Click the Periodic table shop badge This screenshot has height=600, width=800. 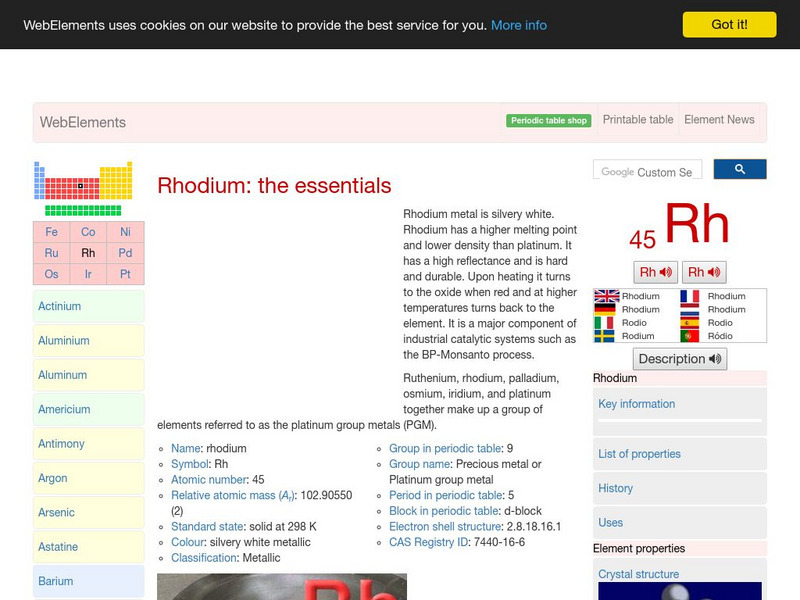[549, 121]
